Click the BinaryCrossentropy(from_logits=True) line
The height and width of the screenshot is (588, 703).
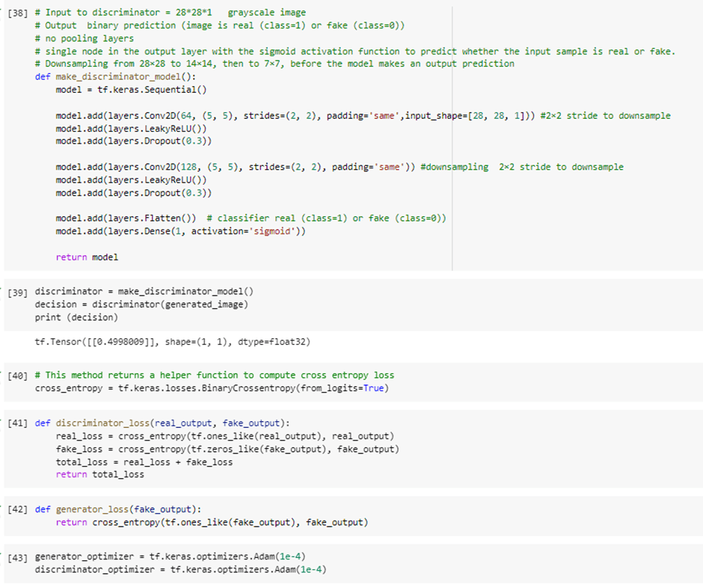[x=212, y=388]
